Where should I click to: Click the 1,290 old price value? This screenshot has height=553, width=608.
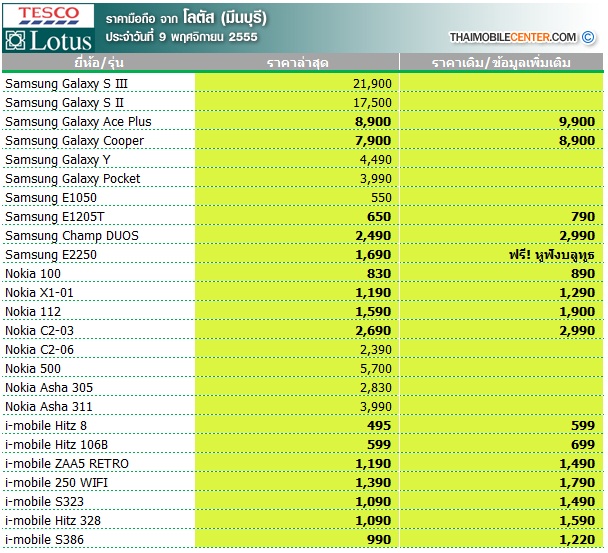(x=577, y=293)
